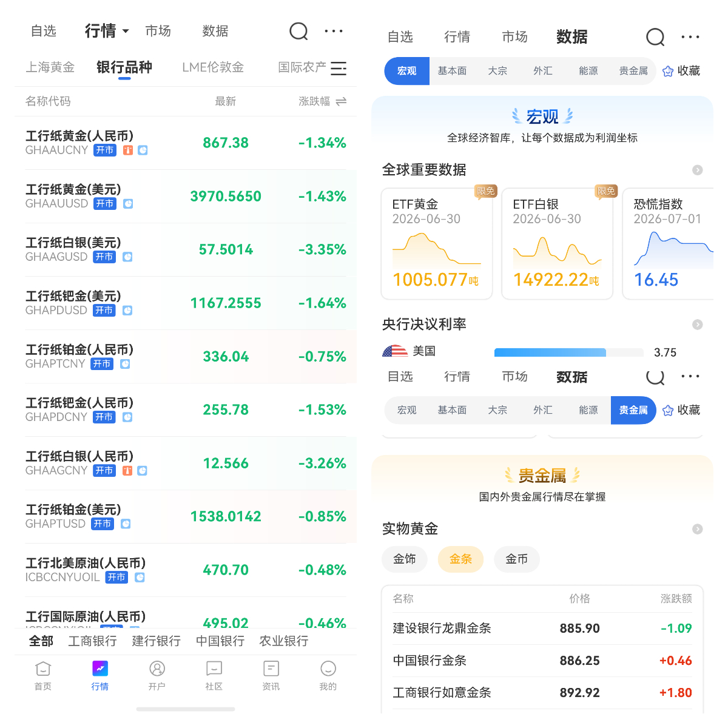Toggle the 涨跌幅 swap arrows icon
Image resolution: width=728 pixels, height=728 pixels.
(341, 101)
